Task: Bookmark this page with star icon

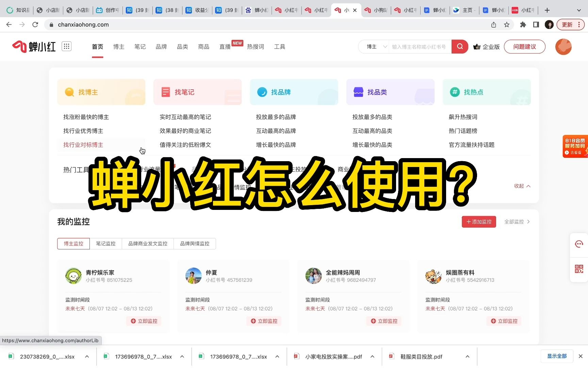Action: (507, 25)
